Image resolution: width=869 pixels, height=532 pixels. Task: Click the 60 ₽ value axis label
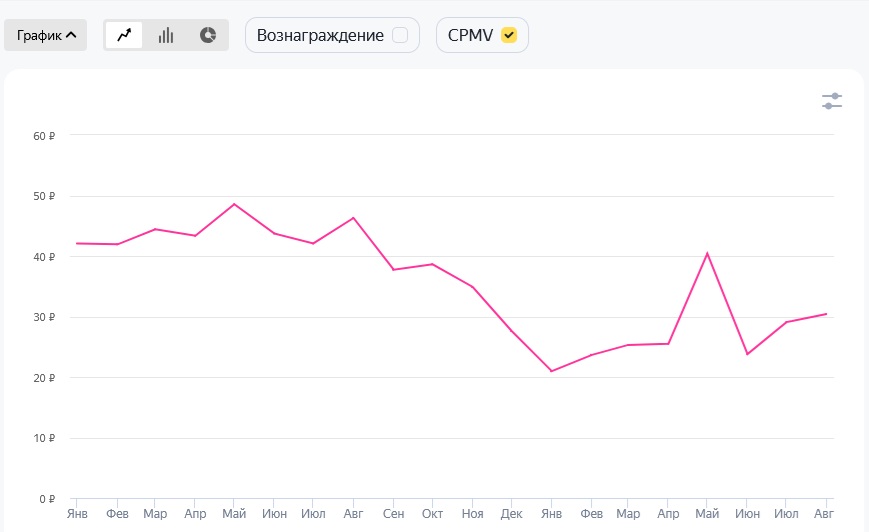(43, 136)
